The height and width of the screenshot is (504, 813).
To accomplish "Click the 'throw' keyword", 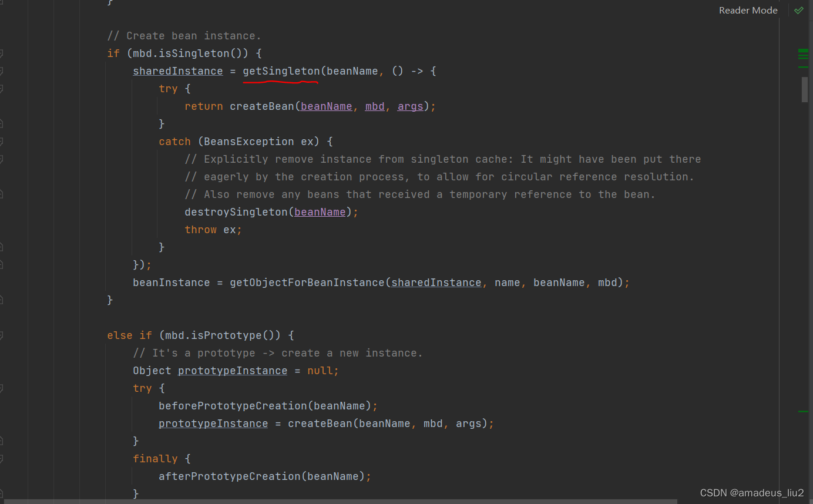I will tap(200, 230).
